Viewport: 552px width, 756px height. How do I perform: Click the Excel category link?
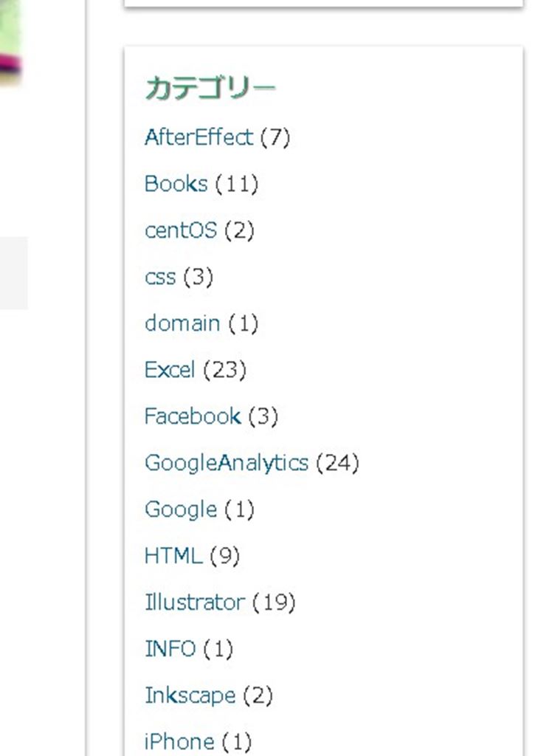tap(170, 370)
